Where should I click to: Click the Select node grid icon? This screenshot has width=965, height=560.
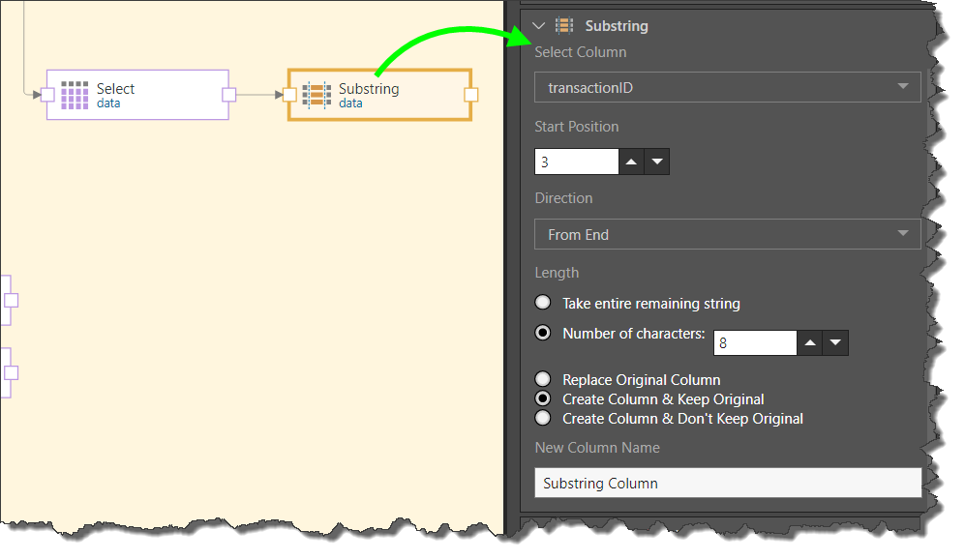click(x=75, y=95)
